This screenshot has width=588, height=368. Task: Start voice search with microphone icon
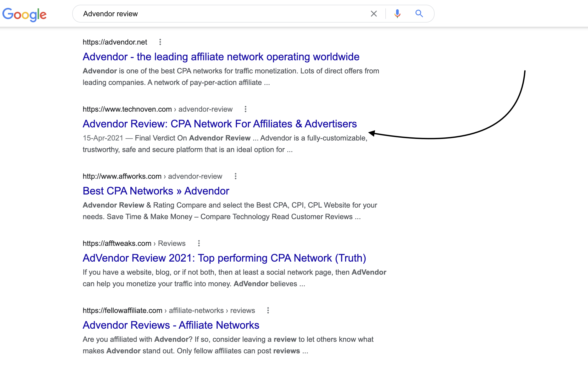coord(397,14)
